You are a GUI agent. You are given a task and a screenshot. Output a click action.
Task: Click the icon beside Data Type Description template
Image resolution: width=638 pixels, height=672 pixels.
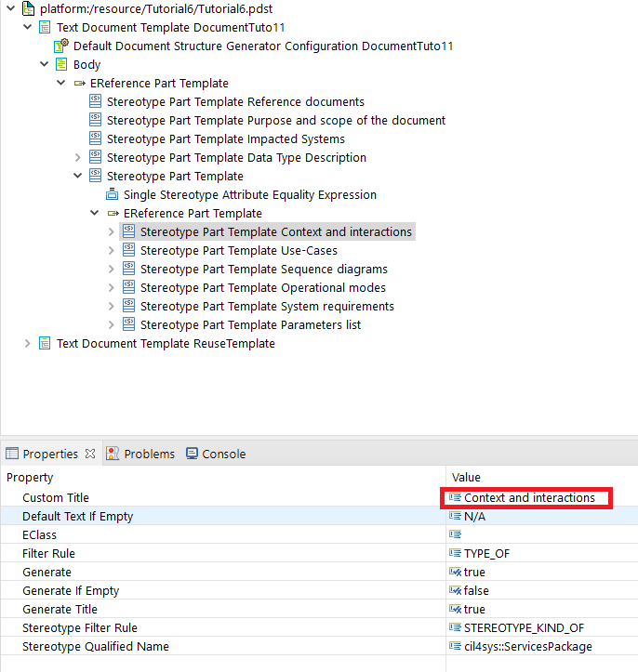point(95,157)
